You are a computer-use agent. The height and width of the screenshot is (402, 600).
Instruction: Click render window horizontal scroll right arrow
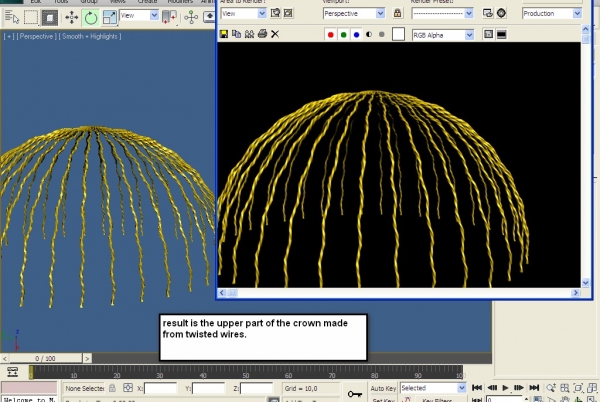pyautogui.click(x=576, y=293)
